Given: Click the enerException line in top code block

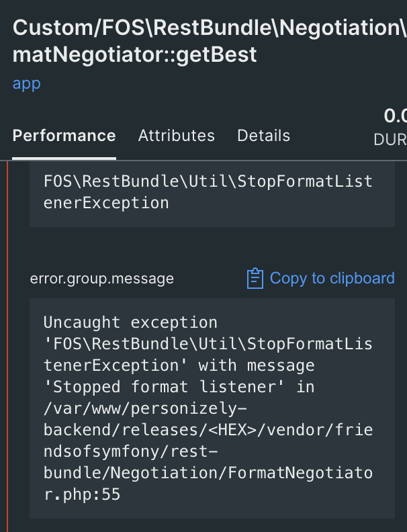Looking at the screenshot, I should (106, 203).
